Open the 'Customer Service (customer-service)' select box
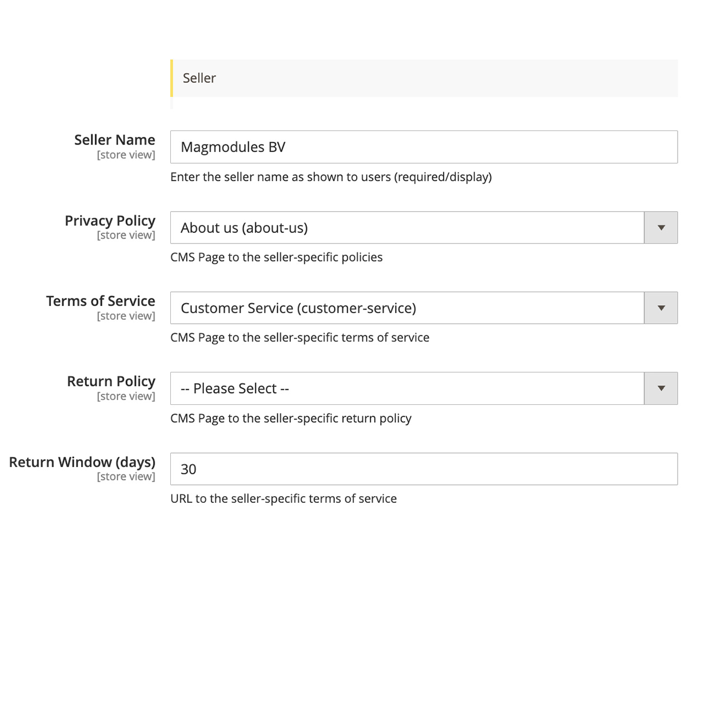The image size is (728, 728). [407, 308]
